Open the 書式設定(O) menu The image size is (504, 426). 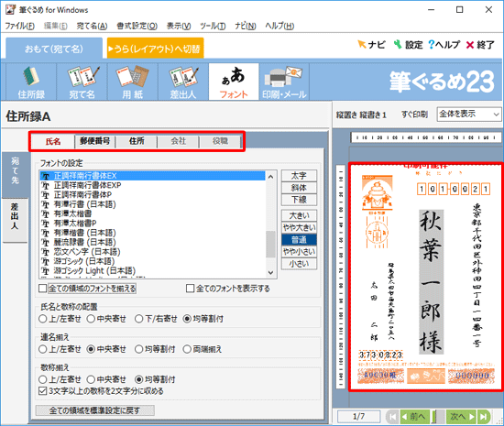point(137,26)
